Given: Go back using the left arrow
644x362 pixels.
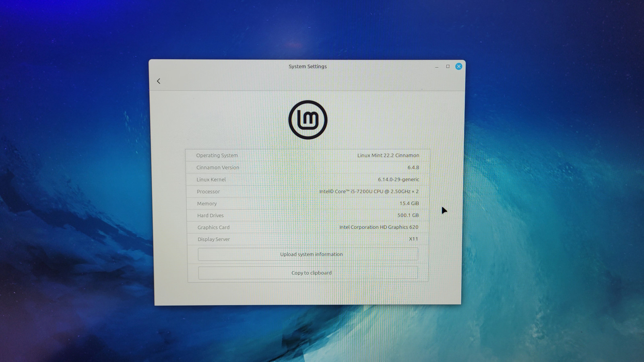Looking at the screenshot, I should [x=159, y=81].
